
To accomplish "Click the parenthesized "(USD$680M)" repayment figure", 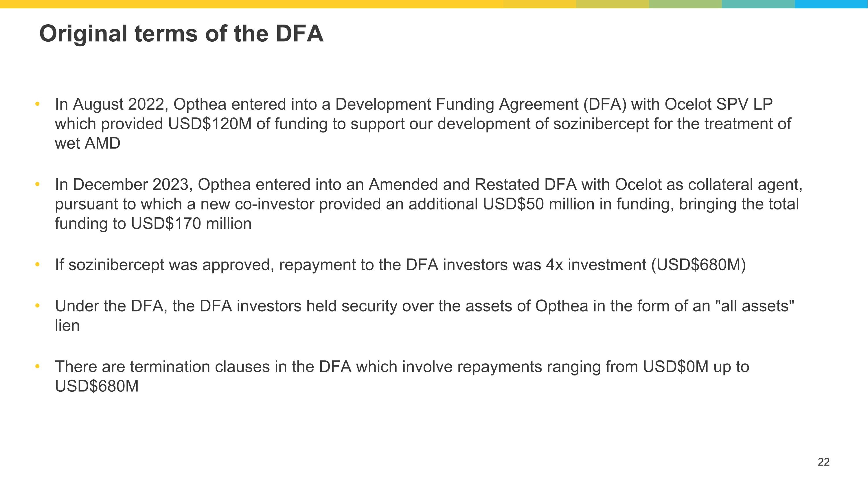I will 698,265.
